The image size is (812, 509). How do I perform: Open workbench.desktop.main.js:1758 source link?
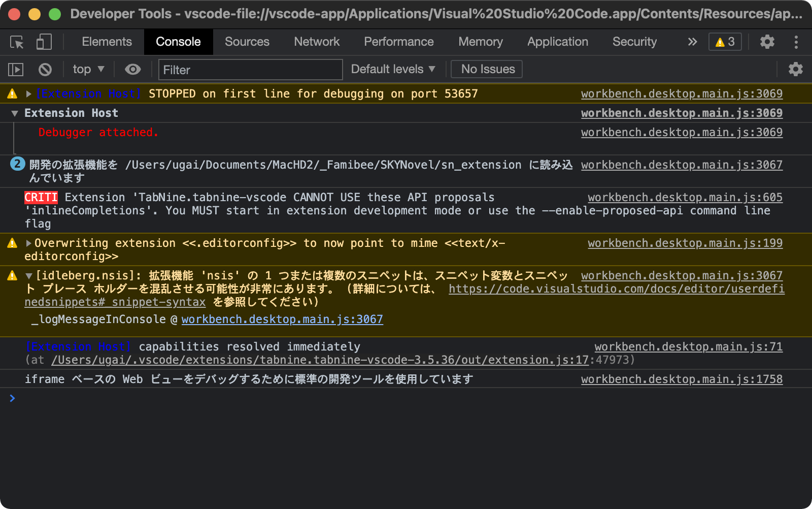pos(682,379)
